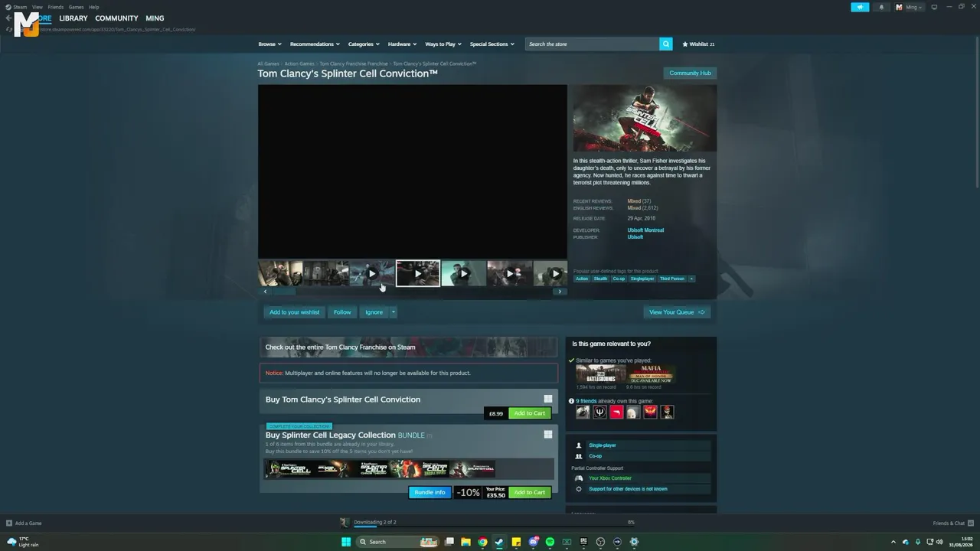Click into the store search field

coord(593,44)
